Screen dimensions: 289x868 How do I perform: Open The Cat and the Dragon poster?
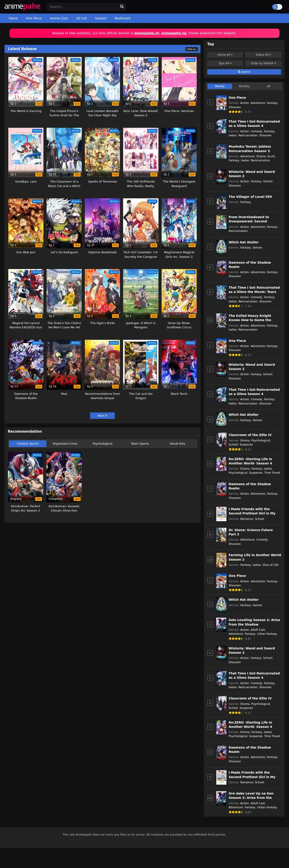pyautogui.click(x=141, y=365)
